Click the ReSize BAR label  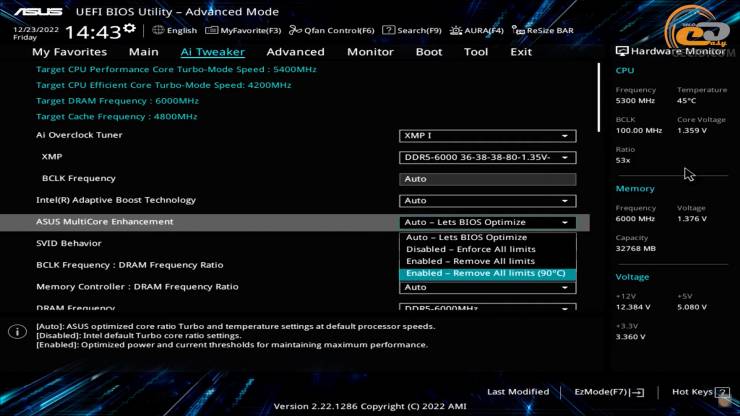coord(550,30)
